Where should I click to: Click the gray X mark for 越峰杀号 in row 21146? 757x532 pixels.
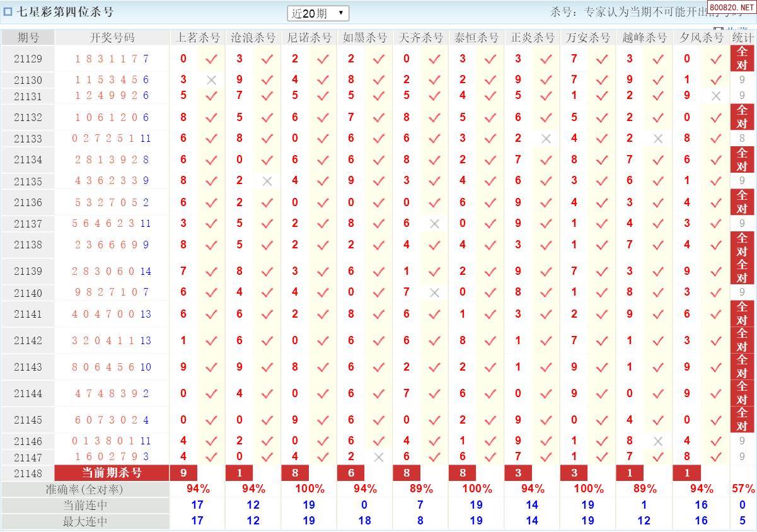(658, 441)
